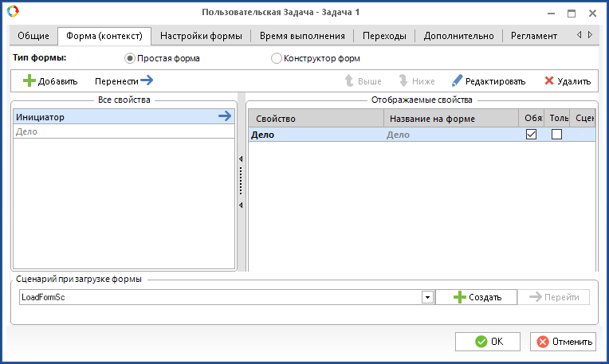Uncheck the Обя checkbox for Дело
Image resolution: width=609 pixels, height=364 pixels.
(532, 135)
